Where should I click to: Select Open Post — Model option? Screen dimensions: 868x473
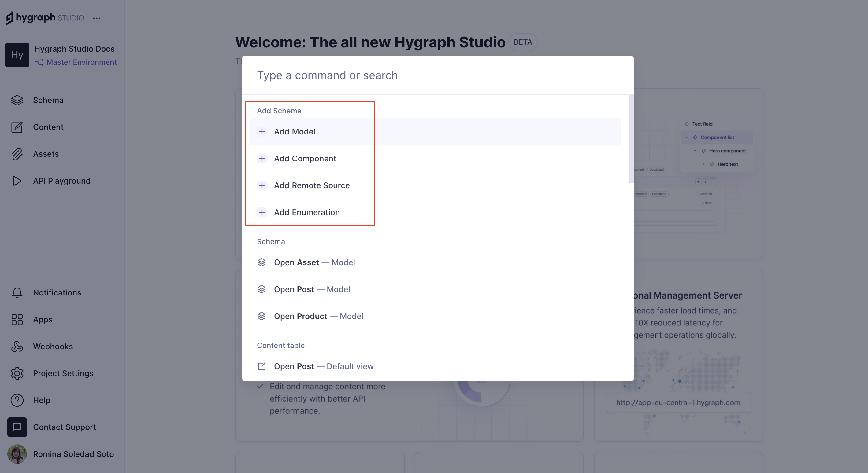[312, 288]
